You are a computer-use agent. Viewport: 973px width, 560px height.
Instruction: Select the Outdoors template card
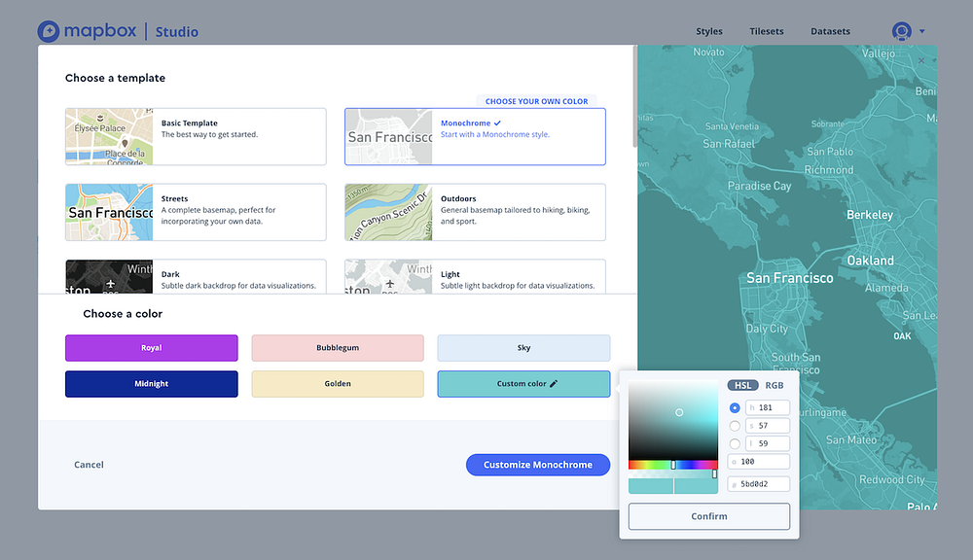click(475, 212)
